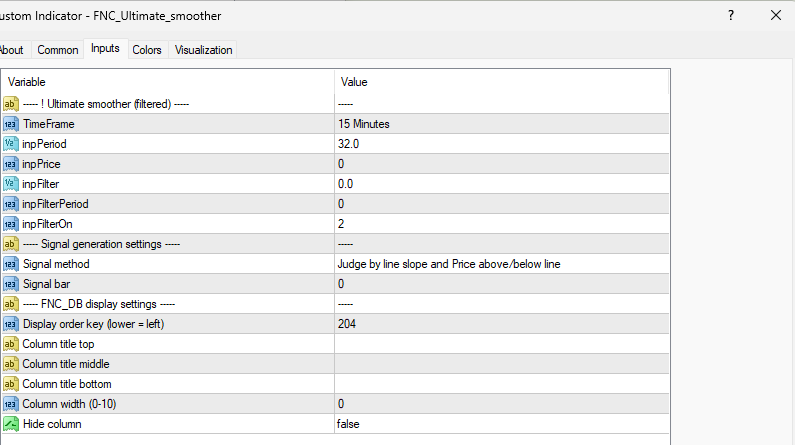Close the Custom Indicator dialog
Image resolution: width=795 pixels, height=445 pixels.
pos(775,16)
